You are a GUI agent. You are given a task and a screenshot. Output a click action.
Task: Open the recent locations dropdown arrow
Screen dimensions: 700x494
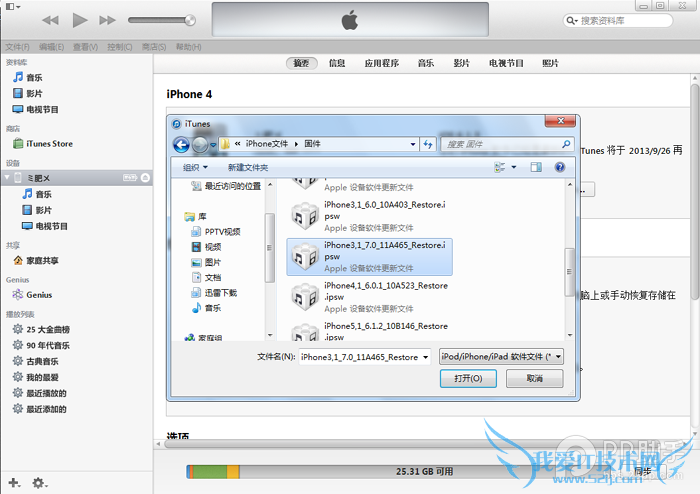[213, 145]
